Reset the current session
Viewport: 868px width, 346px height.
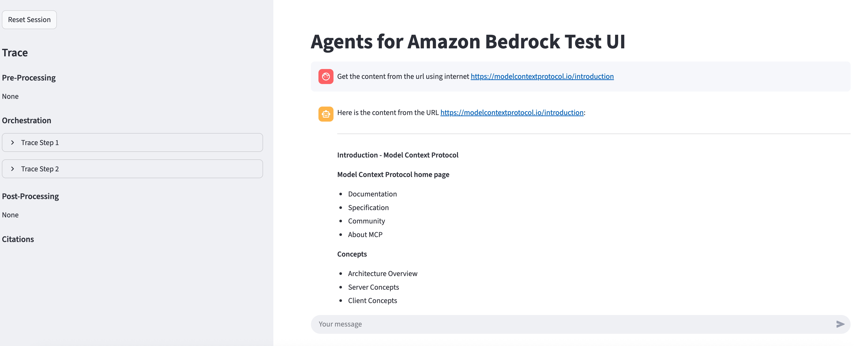click(x=29, y=19)
